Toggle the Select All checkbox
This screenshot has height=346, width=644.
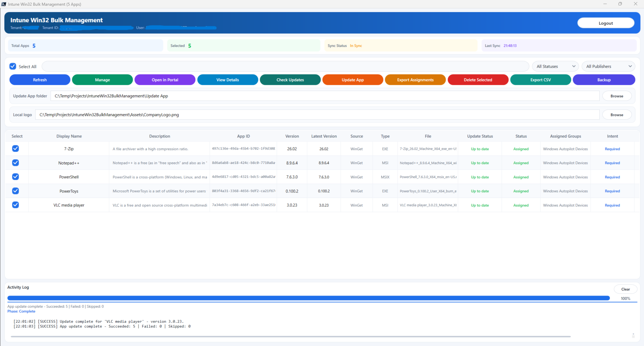pyautogui.click(x=13, y=66)
